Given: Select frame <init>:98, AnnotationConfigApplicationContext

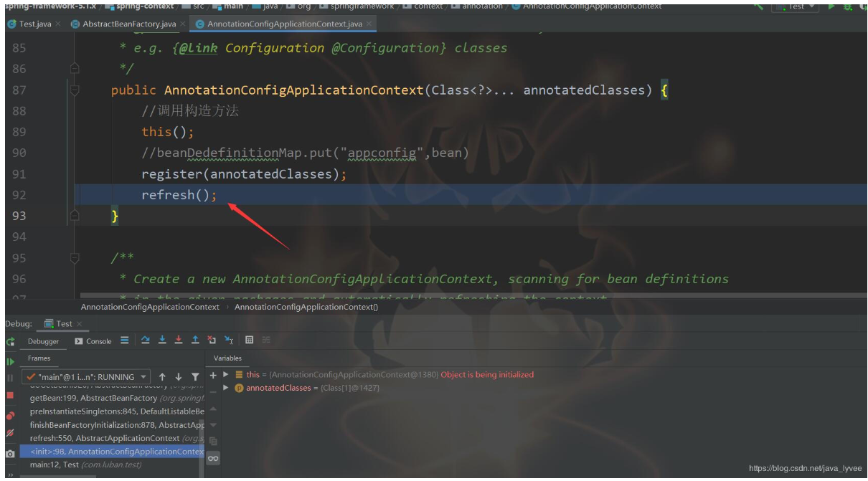Looking at the screenshot, I should click(x=113, y=452).
